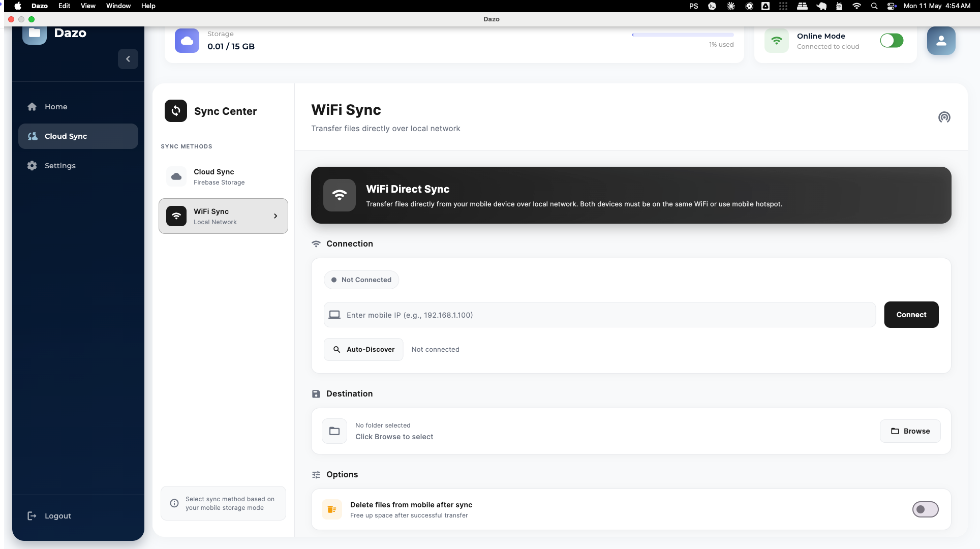Click the mobile IP input field
Screen dimensions: 980x549
[x=600, y=315]
